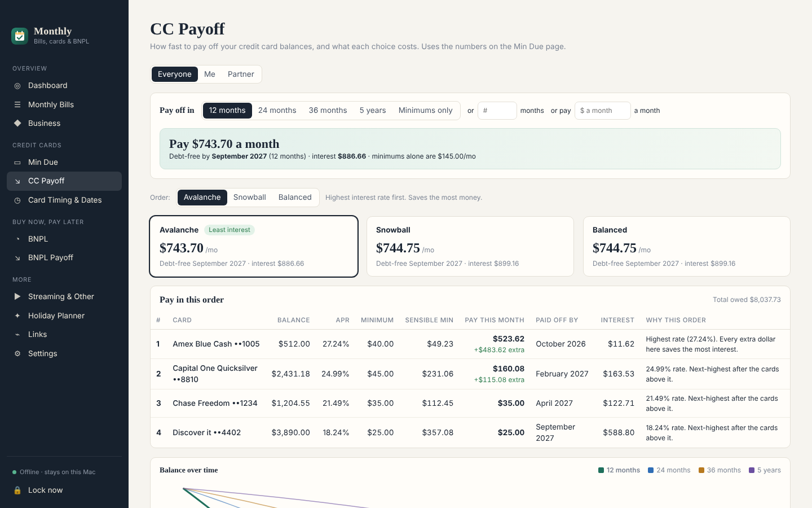Image resolution: width=812 pixels, height=508 pixels.
Task: Click the orange 36 months legend swatch
Action: click(x=701, y=470)
